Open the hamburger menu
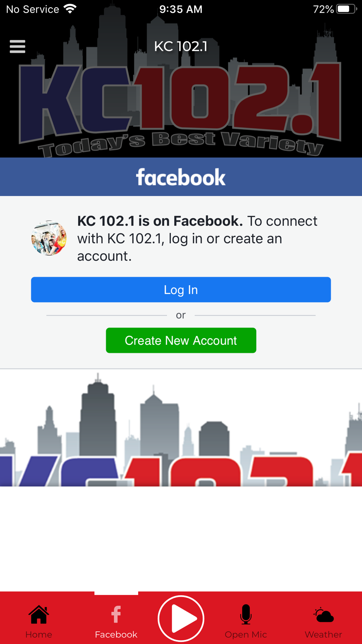 pos(17,46)
